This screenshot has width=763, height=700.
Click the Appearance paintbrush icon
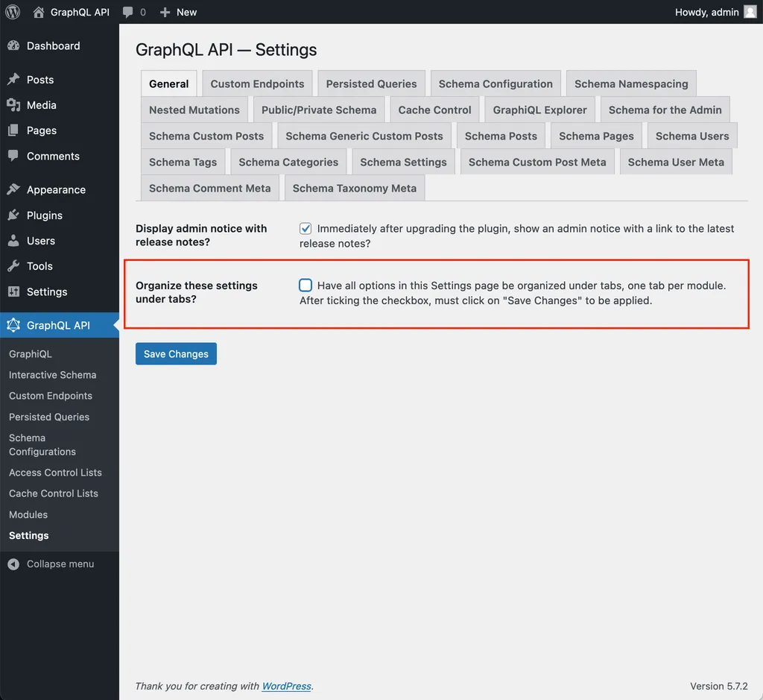pyautogui.click(x=13, y=189)
